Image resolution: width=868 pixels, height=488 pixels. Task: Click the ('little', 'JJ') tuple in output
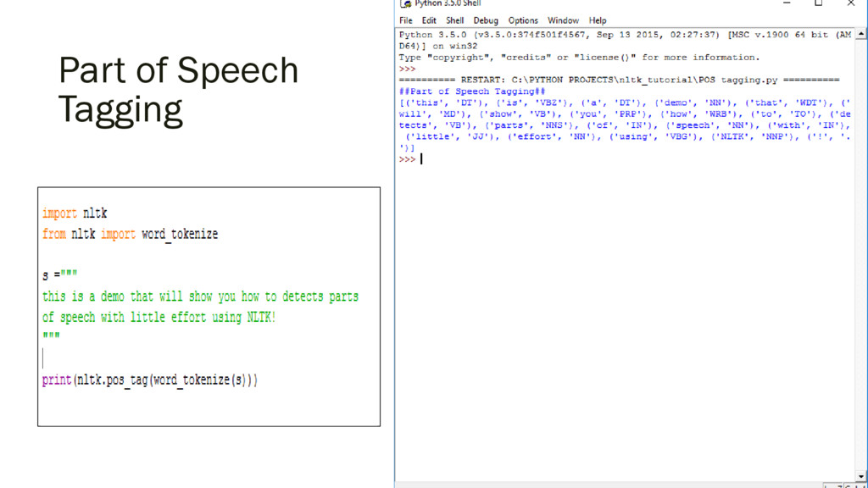[452, 136]
